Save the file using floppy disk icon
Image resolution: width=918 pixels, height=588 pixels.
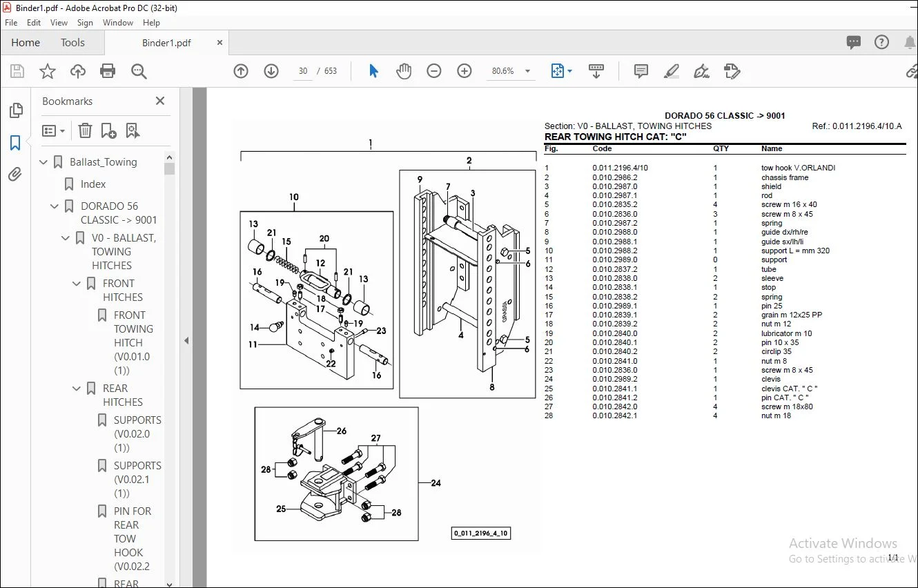tap(17, 71)
